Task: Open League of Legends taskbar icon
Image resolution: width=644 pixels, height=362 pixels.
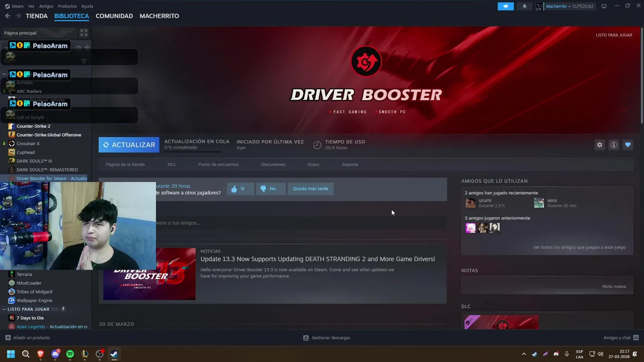Action: click(x=85, y=354)
